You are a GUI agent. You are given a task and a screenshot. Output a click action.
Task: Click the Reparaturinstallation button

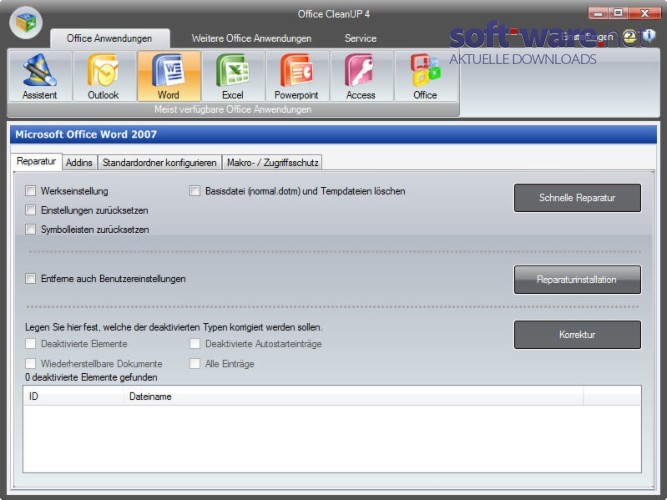click(x=577, y=280)
